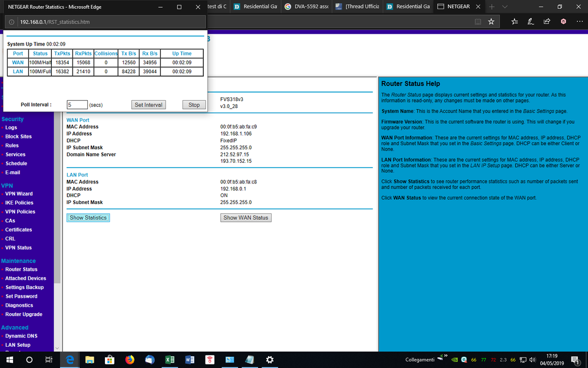588x368 pixels.
Task: Share this page using the share icon
Action: 546,21
